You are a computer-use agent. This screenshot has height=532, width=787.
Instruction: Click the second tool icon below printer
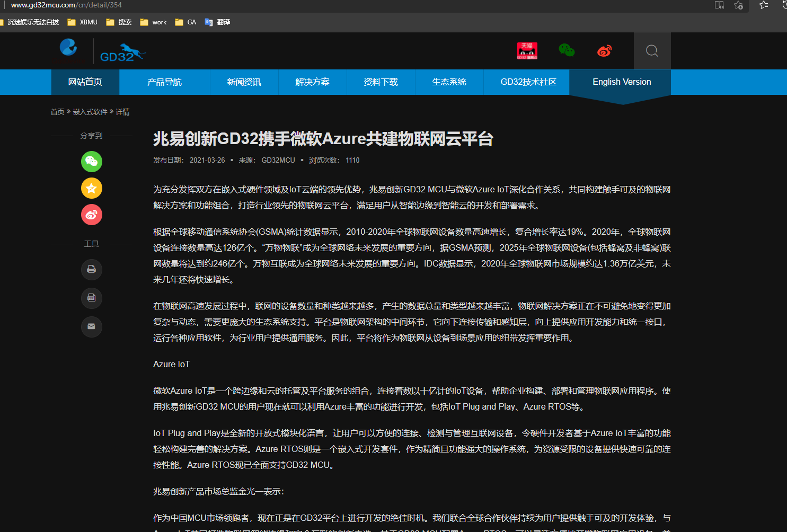(x=92, y=298)
